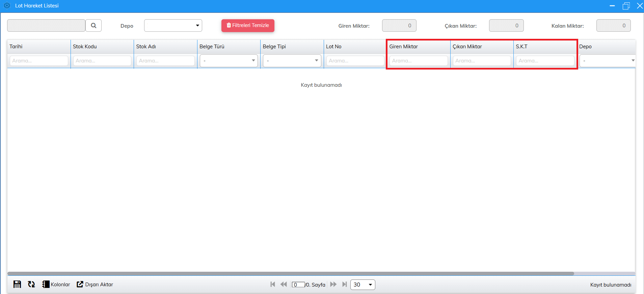The image size is (644, 294).
Task: Open the Belge Tipi filter dropdown
Action: pos(292,61)
